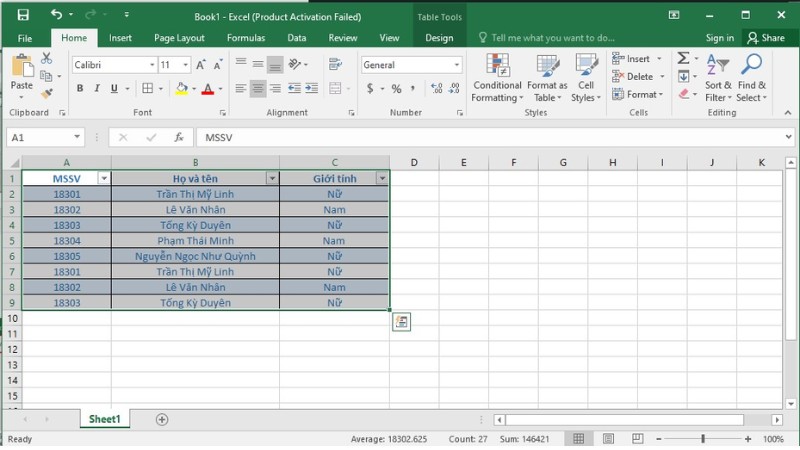Apply the red font color A
Image resolution: width=800 pixels, height=450 pixels.
click(208, 89)
